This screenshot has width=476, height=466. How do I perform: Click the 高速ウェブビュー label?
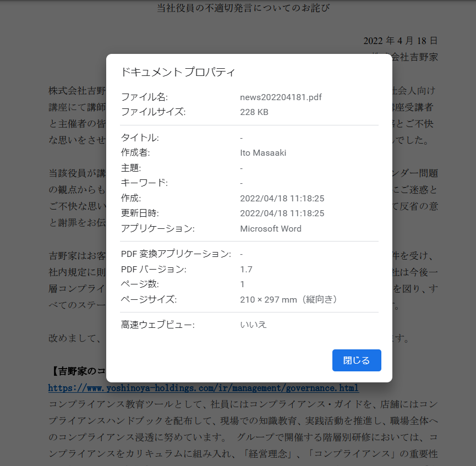pyautogui.click(x=157, y=325)
